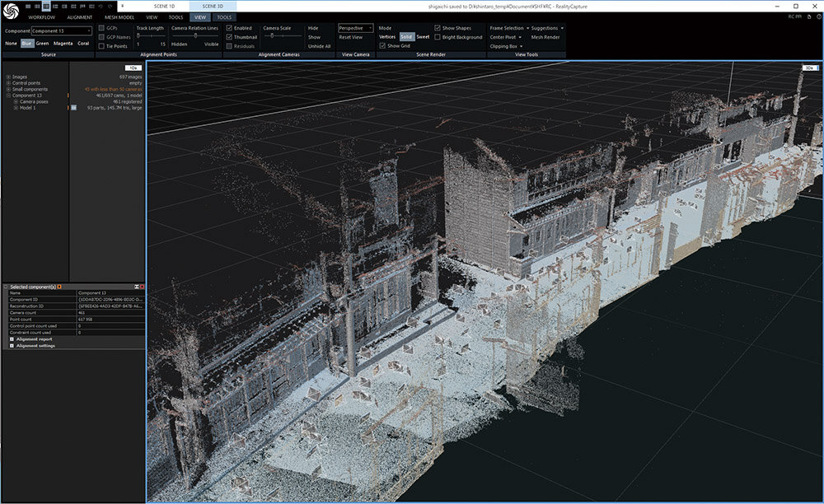This screenshot has height=504, width=824.
Task: Uncheck the Enabled cameras checkbox
Action: (x=229, y=28)
